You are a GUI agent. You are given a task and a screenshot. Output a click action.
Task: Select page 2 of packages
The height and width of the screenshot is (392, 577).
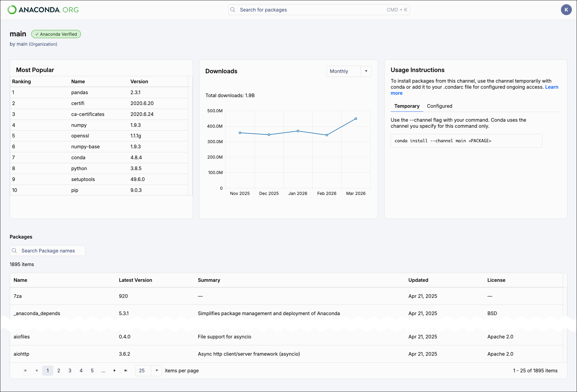tap(59, 371)
